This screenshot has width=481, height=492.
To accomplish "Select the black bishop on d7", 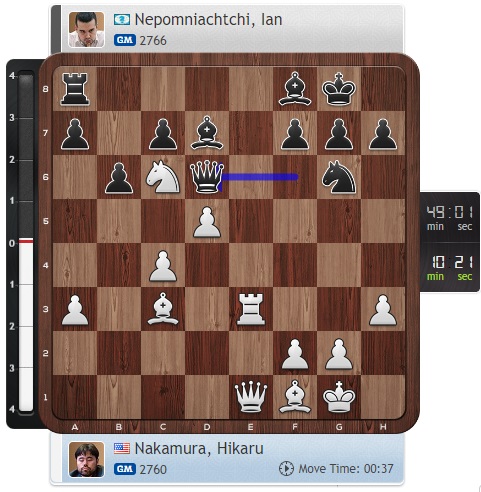I will point(207,133).
